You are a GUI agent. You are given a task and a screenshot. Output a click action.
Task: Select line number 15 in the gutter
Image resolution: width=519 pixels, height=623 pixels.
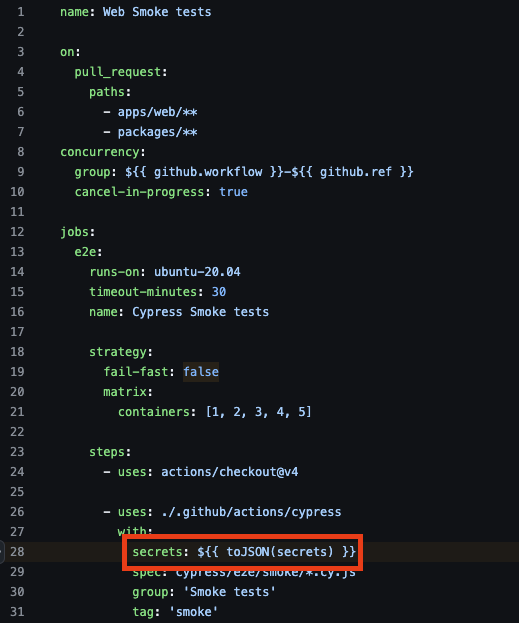click(x=17, y=292)
